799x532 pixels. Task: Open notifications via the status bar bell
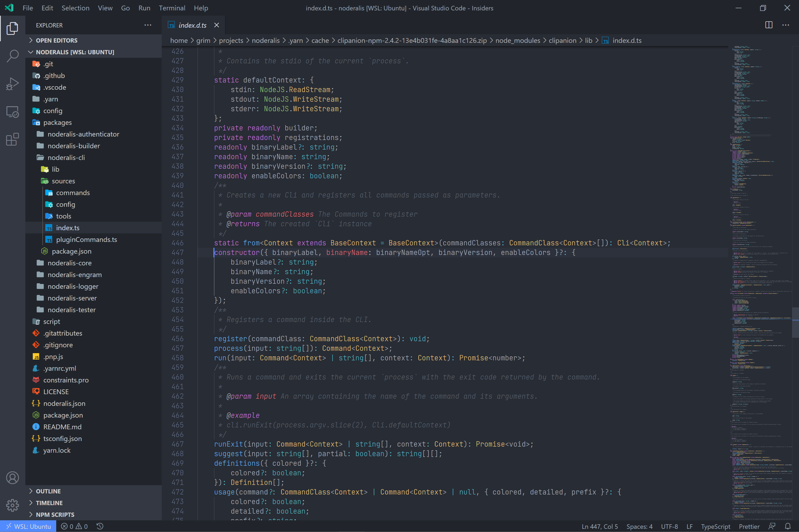(x=788, y=526)
